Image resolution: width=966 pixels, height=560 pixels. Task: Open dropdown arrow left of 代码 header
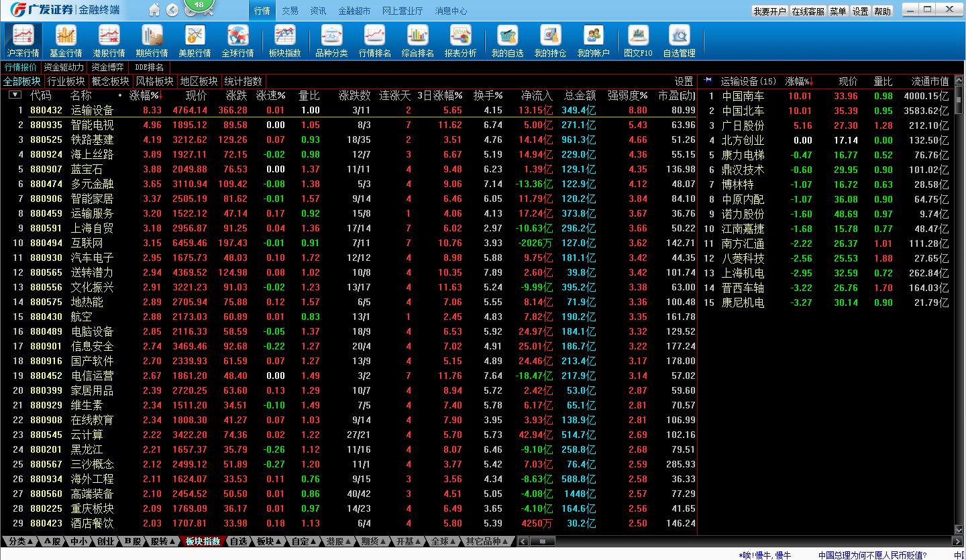15,95
